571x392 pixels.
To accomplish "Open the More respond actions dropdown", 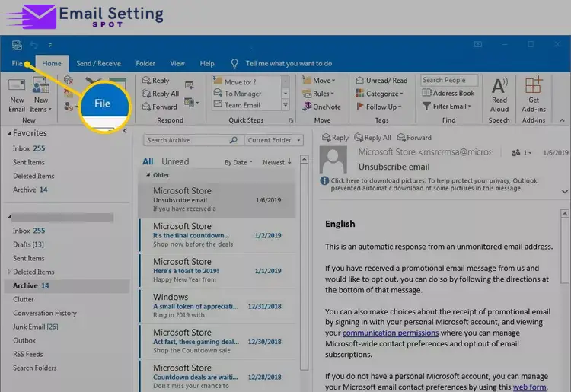I will click(x=192, y=102).
